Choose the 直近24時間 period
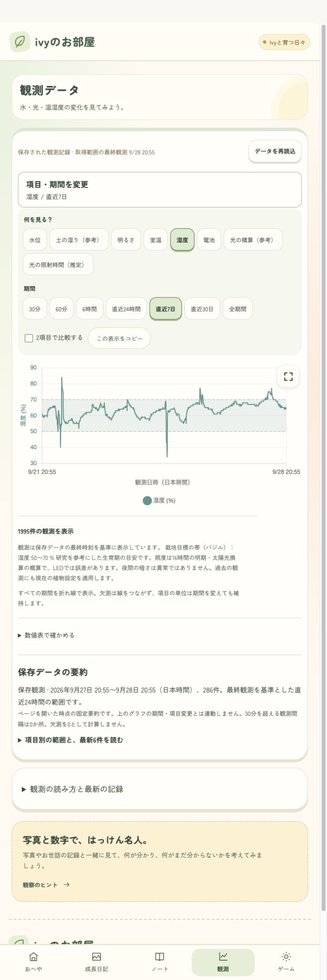Viewport: 327px width, 980px height. click(126, 309)
